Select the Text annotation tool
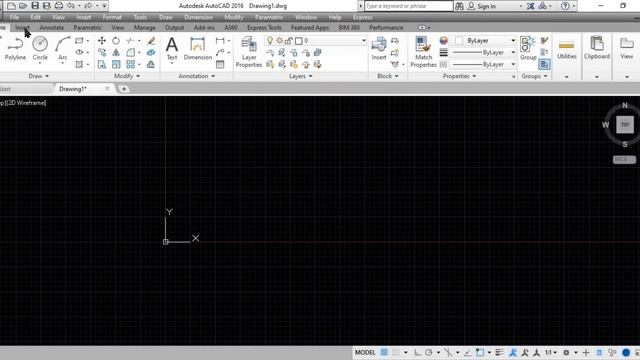The image size is (640, 360). tap(172, 49)
